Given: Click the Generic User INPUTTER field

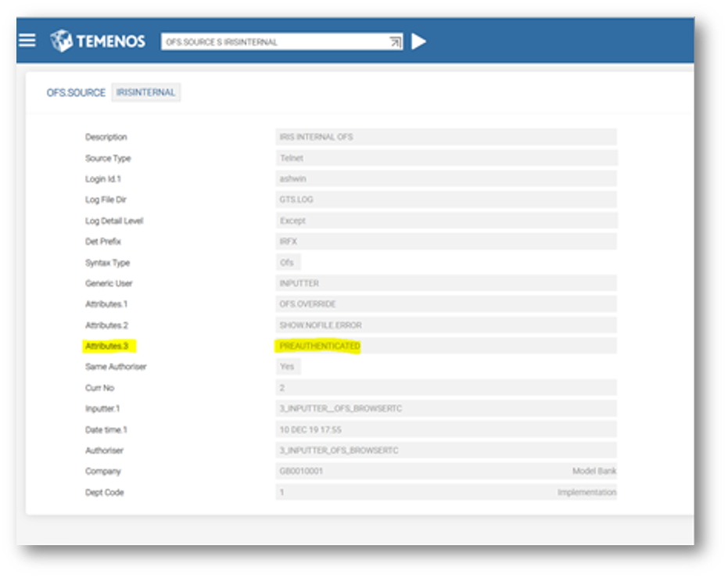Looking at the screenshot, I should click(446, 283).
